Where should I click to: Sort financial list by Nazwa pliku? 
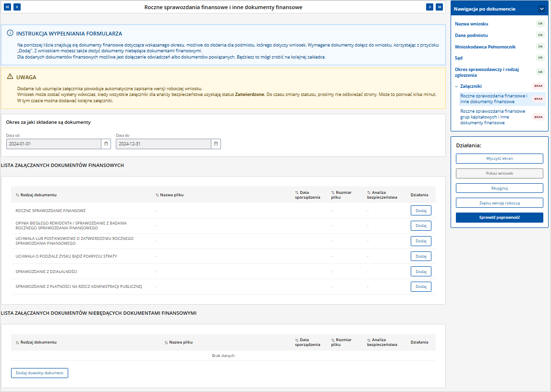click(170, 195)
